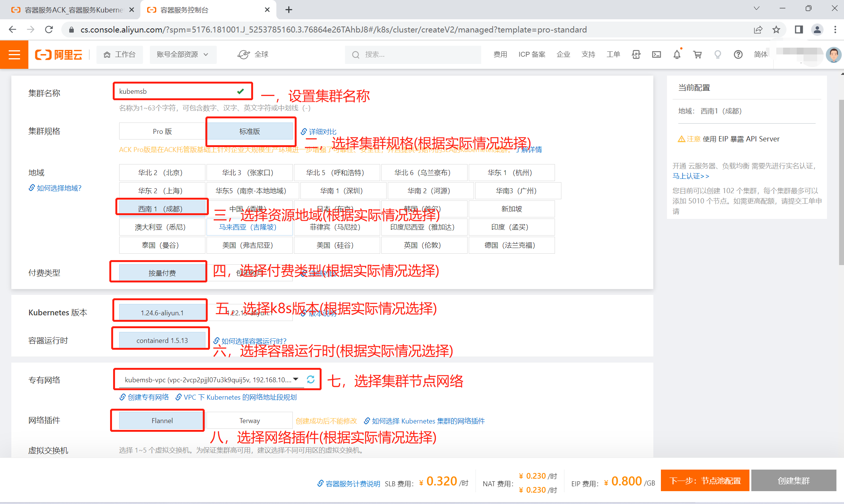This screenshot has width=844, height=504.
Task: Select 标准版 cluster specification
Action: (250, 132)
